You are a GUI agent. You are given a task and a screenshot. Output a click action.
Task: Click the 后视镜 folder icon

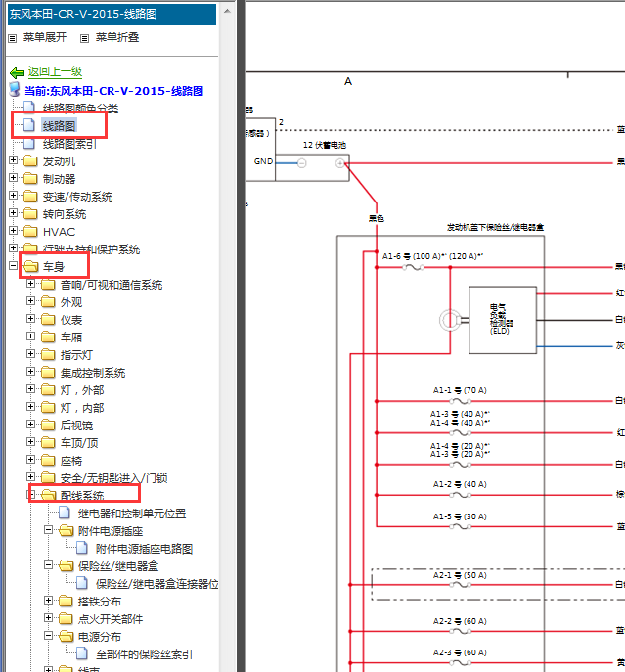[48, 426]
